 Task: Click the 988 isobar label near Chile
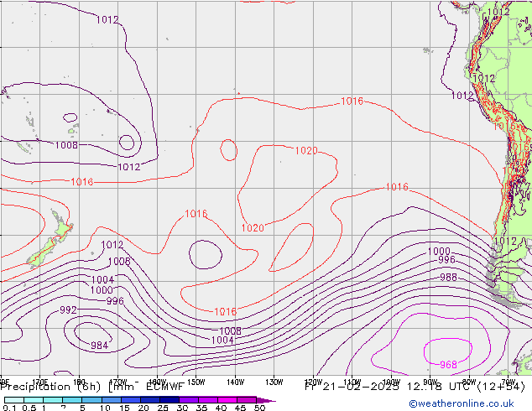449,278
